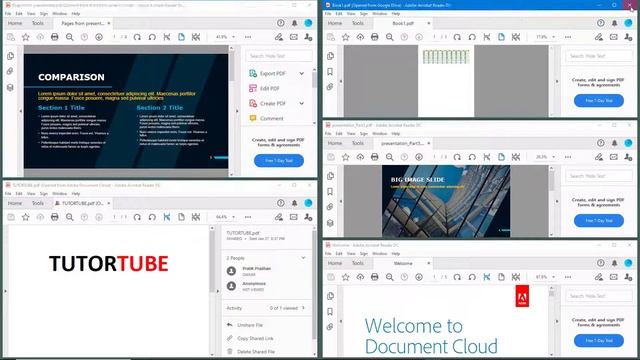Collapse the 2 People section

click(x=303, y=258)
